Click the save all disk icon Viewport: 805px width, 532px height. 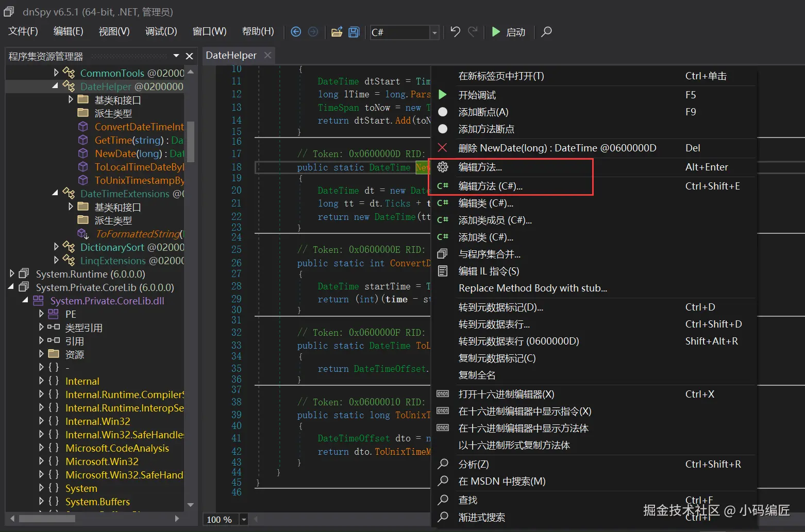point(354,32)
